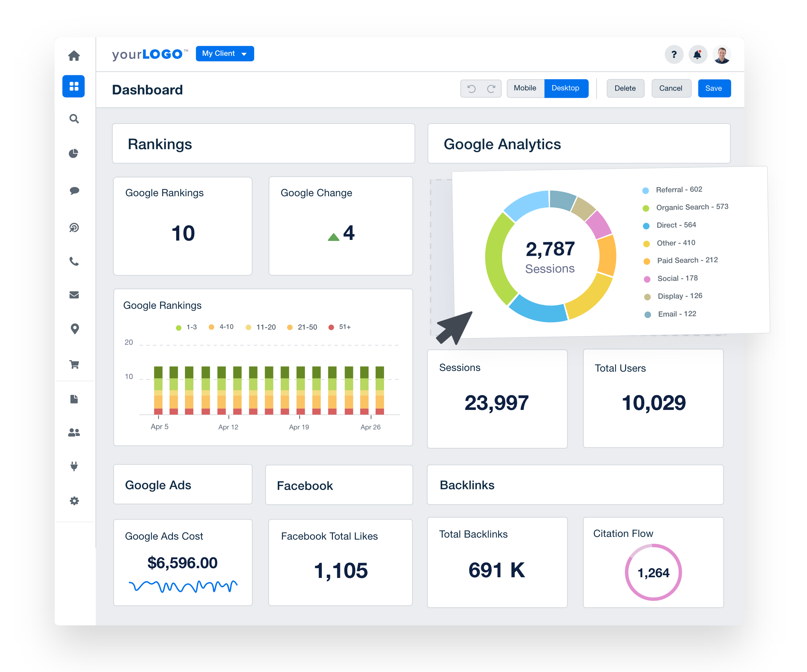Click the phone tracking icon
Image resolution: width=807 pixels, height=672 pixels.
click(x=74, y=262)
